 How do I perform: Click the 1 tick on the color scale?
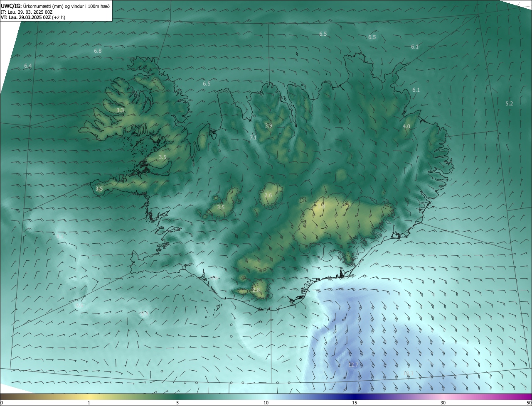[89, 403]
